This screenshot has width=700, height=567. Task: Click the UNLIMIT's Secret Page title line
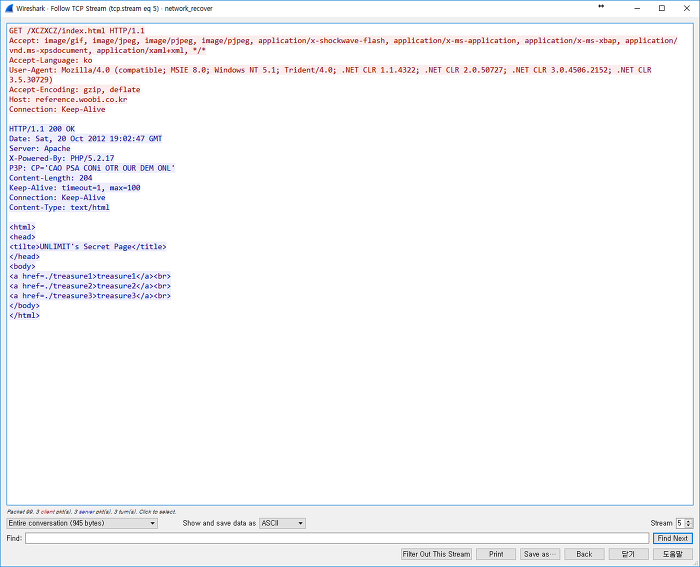click(88, 247)
